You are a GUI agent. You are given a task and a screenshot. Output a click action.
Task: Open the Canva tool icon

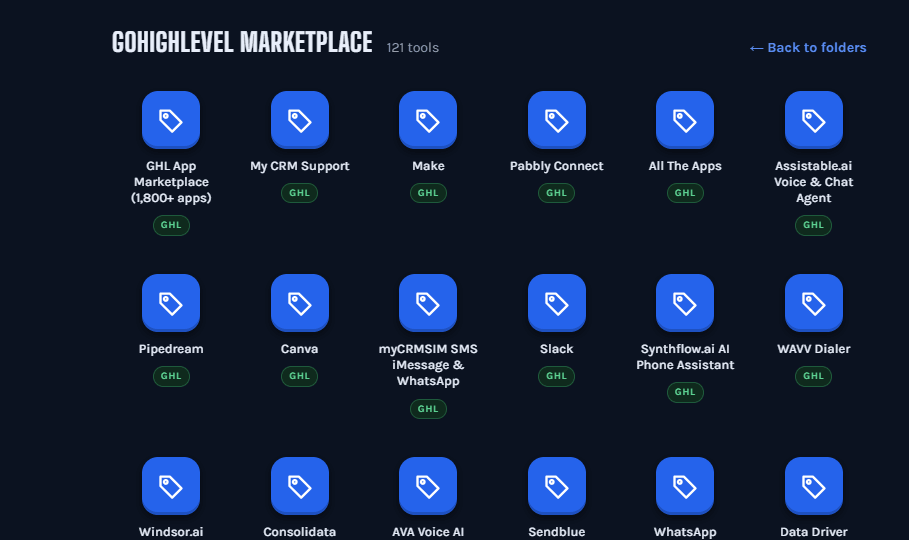[300, 303]
